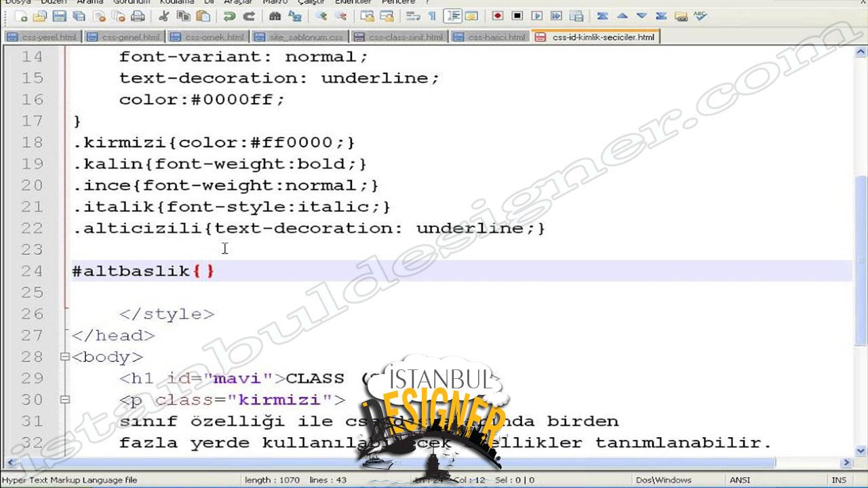Switch to the css-ornek.html tab
The width and height of the screenshot is (868, 488).
point(208,37)
